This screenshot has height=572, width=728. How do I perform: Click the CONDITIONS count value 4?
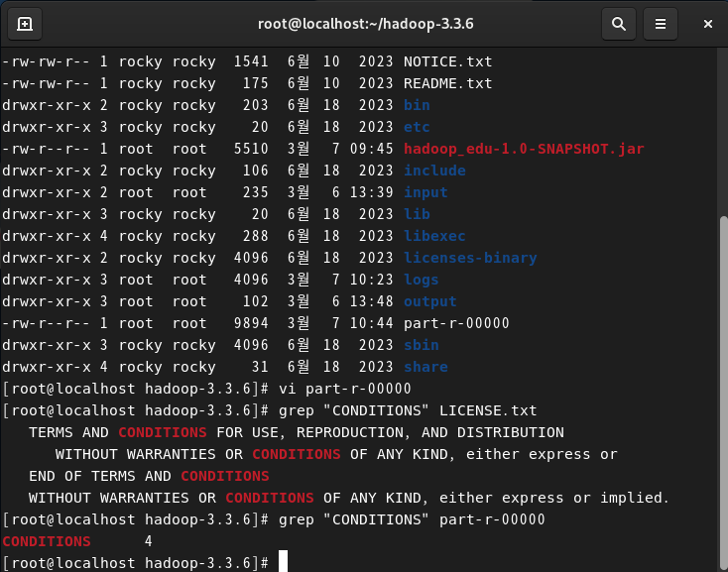(x=148, y=541)
